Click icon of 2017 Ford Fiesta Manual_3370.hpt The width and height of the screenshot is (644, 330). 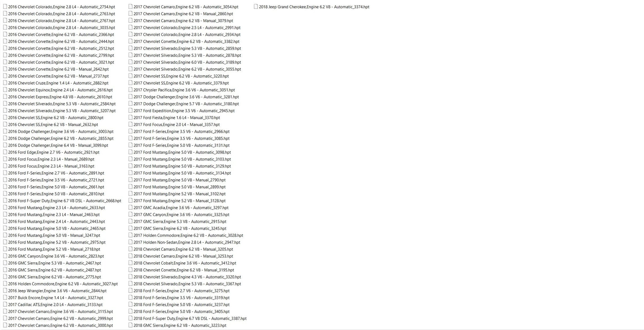point(130,117)
